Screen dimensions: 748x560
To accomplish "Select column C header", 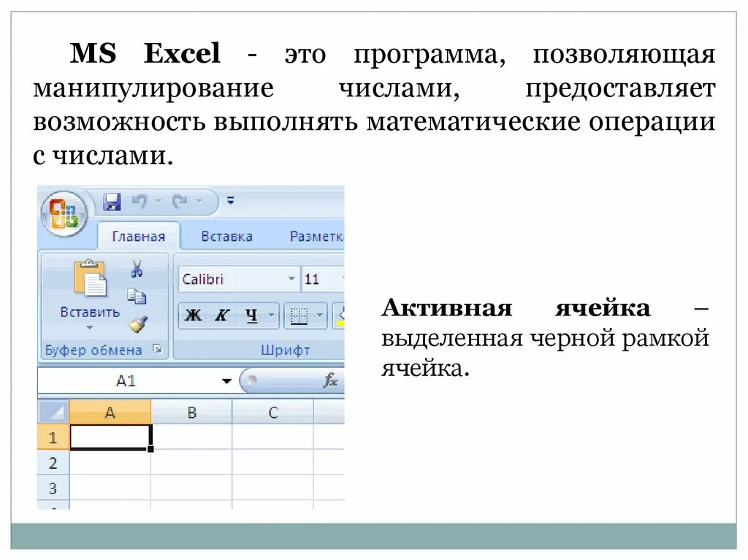I will 273,412.
